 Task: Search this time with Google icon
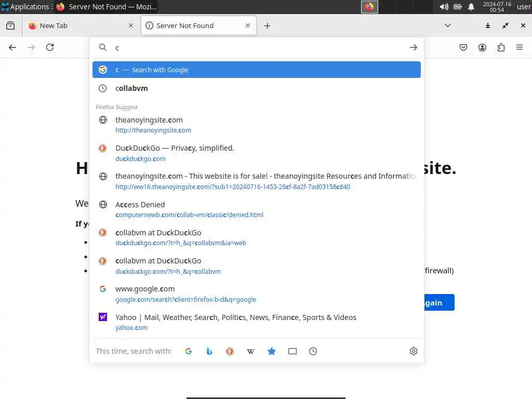pos(189,351)
